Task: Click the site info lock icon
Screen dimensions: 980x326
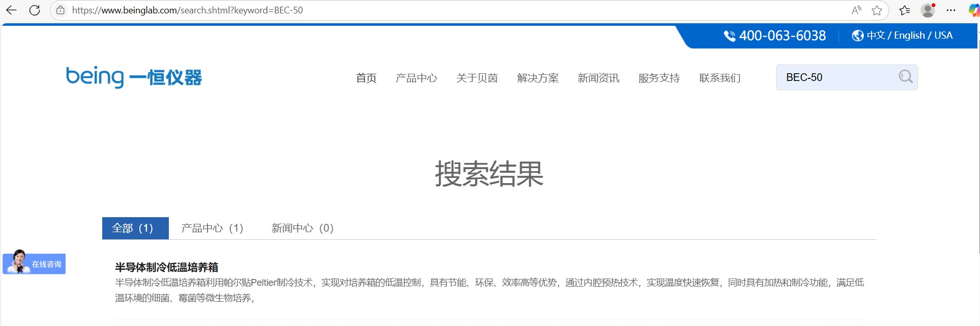Action: click(x=60, y=10)
